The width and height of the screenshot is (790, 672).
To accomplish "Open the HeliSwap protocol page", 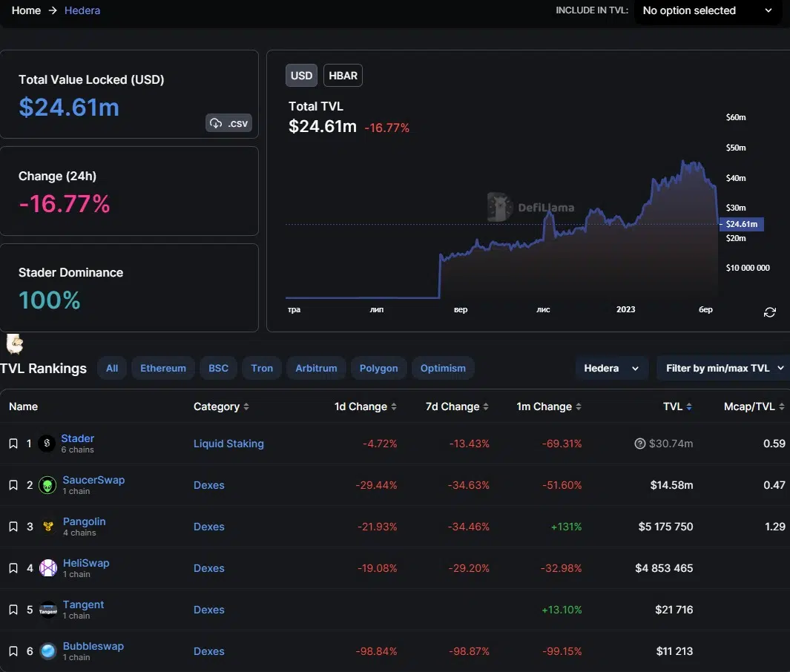I will (x=86, y=563).
